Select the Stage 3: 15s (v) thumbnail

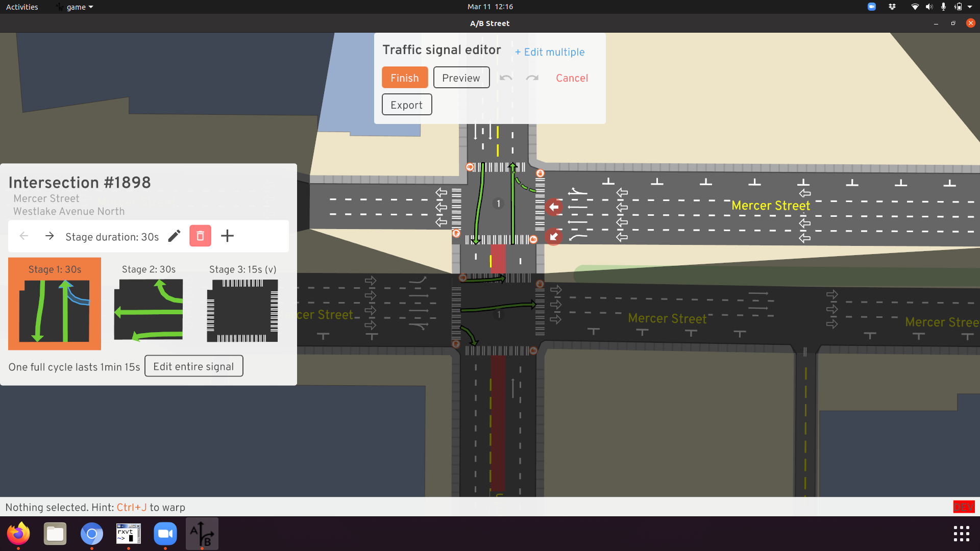pos(242,304)
